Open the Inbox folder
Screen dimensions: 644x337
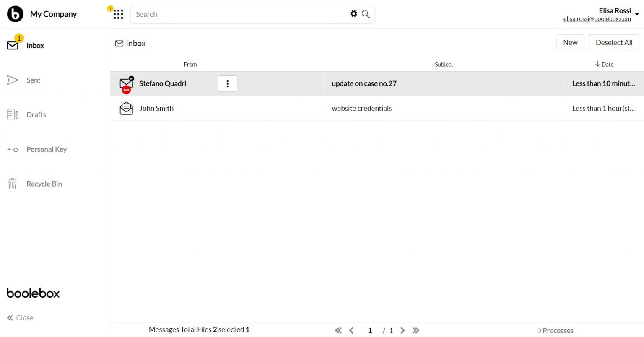(x=35, y=46)
